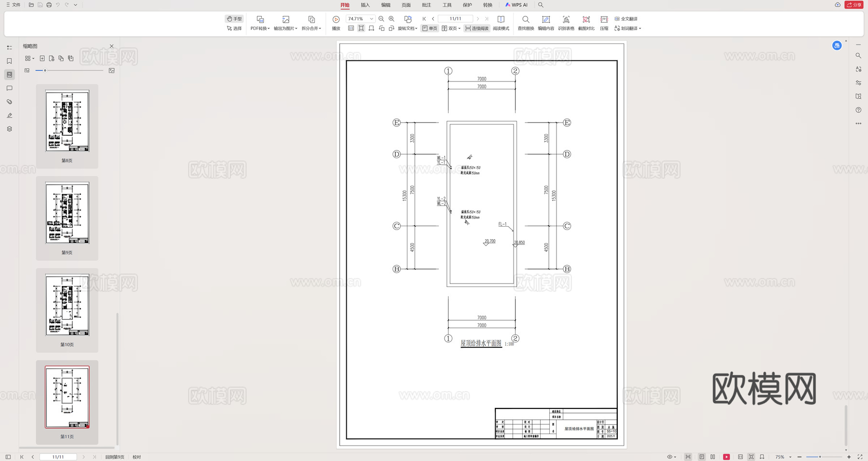Open the outline list icon in left sidebar
This screenshot has width=868, height=461.
9,48
